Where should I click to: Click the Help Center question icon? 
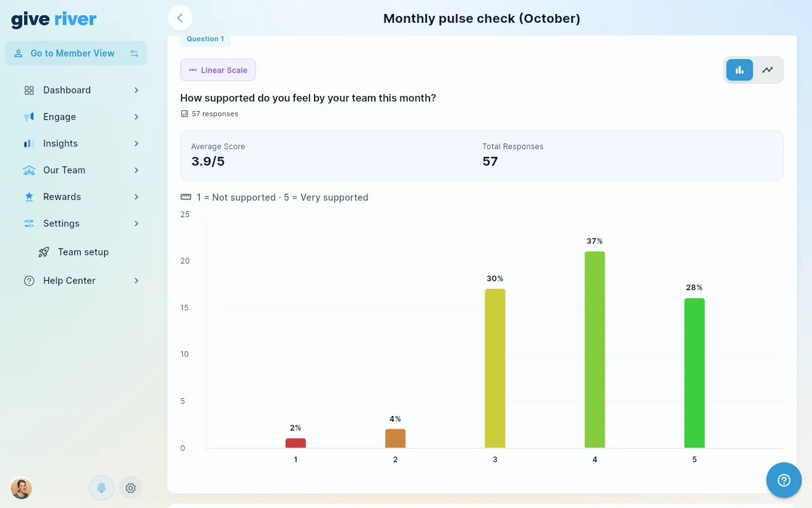(x=29, y=281)
